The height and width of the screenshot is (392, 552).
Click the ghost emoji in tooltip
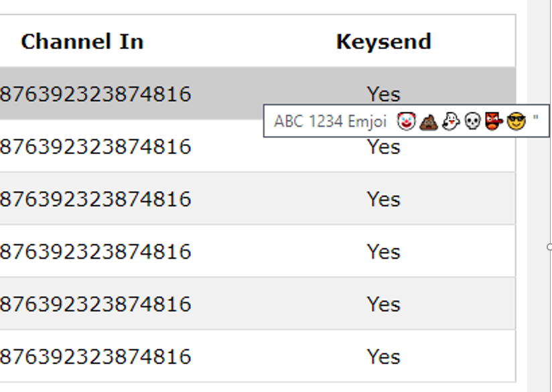coord(451,121)
